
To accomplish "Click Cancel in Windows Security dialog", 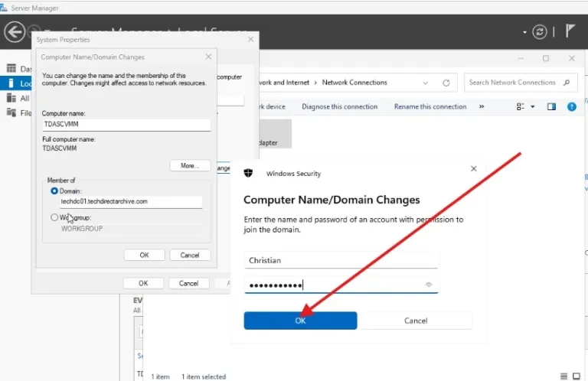I will pos(416,321).
